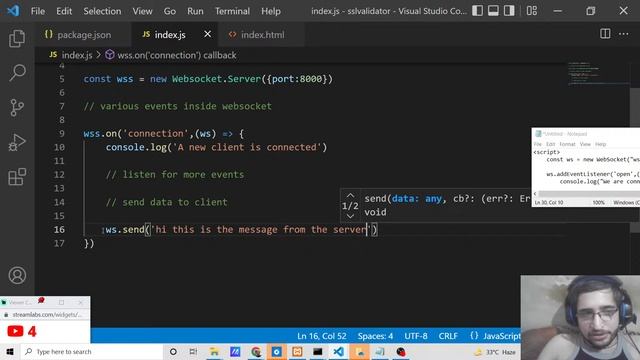The height and width of the screenshot is (360, 640).
Task: Click the Ln 16, Col 52 status item
Action: [x=322, y=336]
